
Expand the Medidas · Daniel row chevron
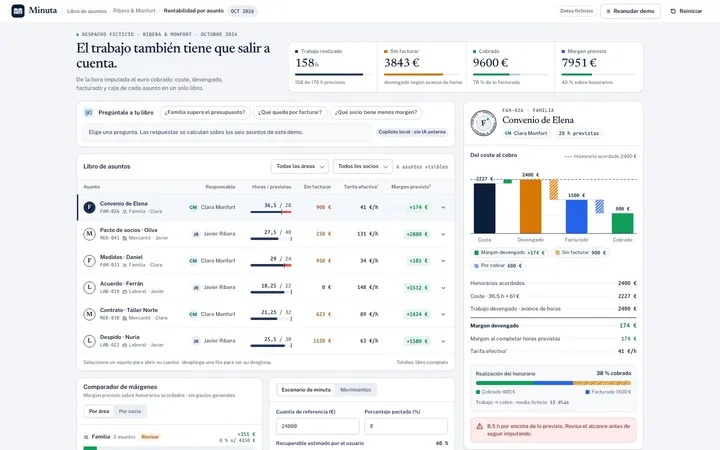[443, 261]
